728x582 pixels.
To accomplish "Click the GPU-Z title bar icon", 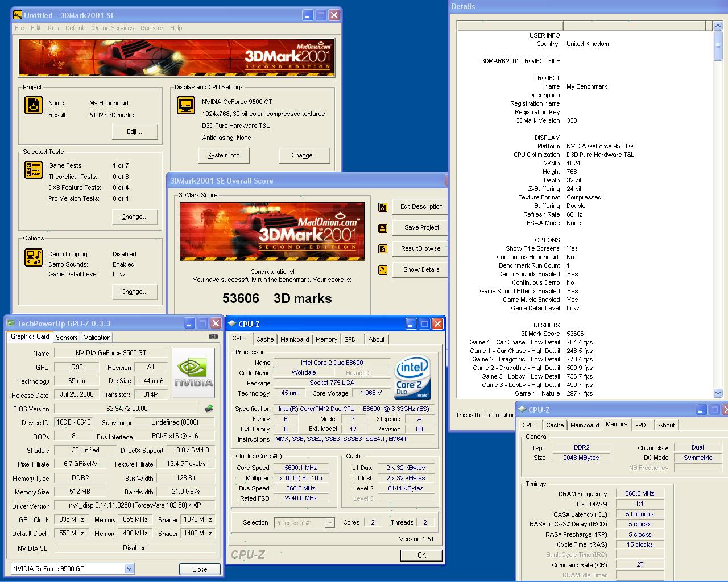I will pyautogui.click(x=11, y=323).
